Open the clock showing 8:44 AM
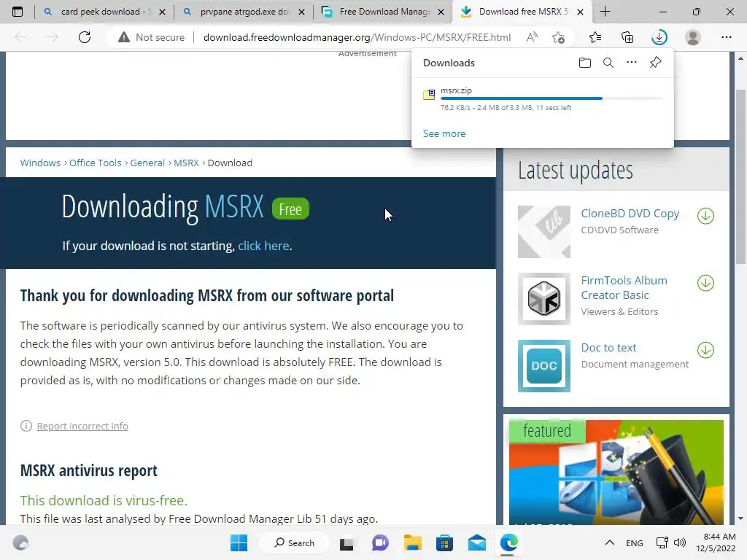Viewport: 747px width, 560px height. click(x=716, y=542)
